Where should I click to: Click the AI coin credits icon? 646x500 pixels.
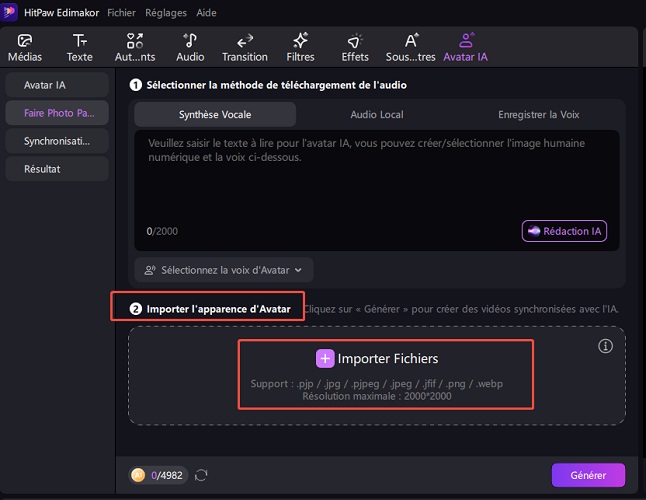(138, 475)
